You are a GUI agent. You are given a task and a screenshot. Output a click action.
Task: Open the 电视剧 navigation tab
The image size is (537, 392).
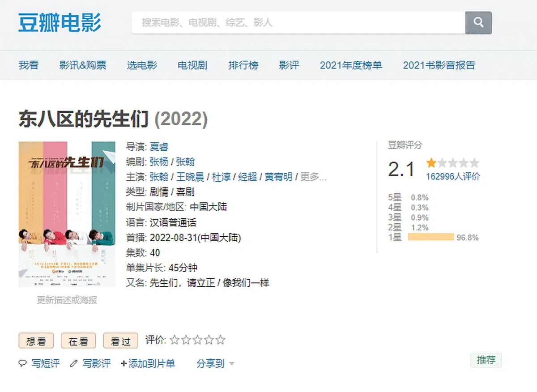pos(192,65)
